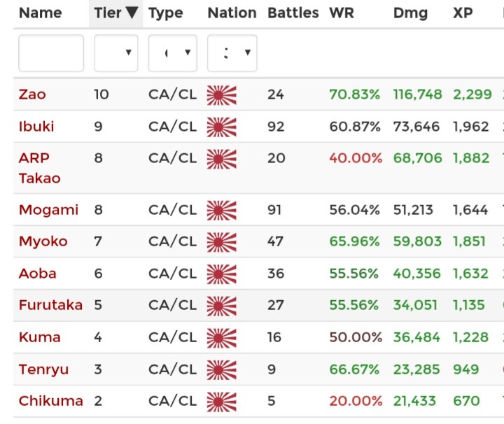Open the Type filter dropdown
This screenshot has width=504, height=424.
coord(172,53)
